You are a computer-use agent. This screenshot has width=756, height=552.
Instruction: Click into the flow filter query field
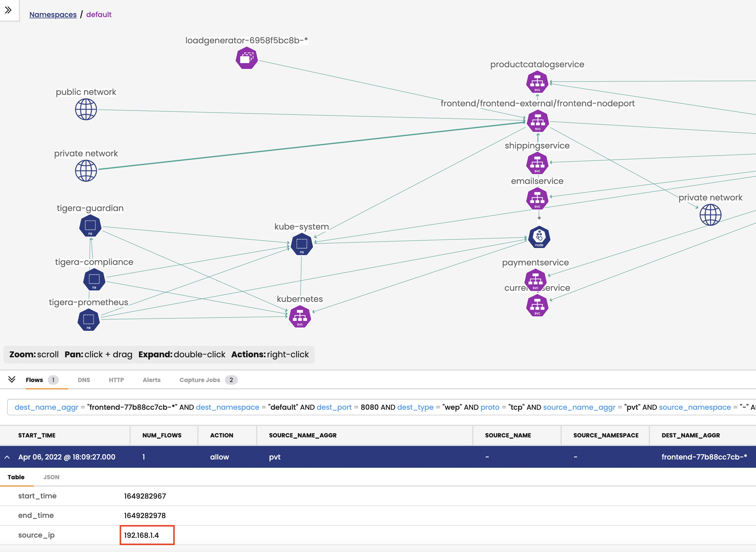[x=381, y=407]
